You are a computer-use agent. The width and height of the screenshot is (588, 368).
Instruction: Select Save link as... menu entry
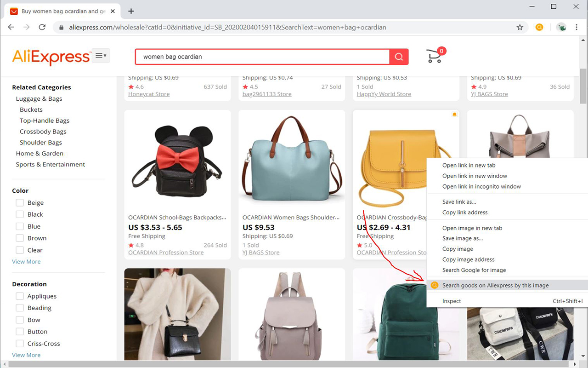coord(507,201)
